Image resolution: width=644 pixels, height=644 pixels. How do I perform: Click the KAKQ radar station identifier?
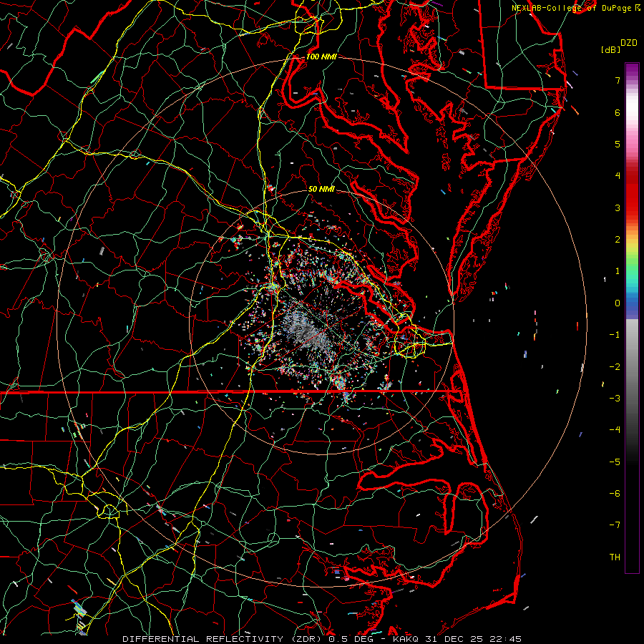pos(406,639)
